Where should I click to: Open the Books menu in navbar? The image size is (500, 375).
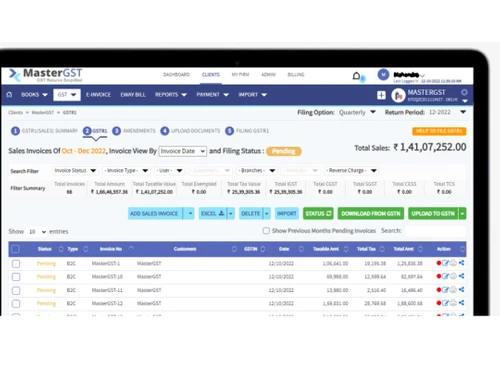[34, 95]
